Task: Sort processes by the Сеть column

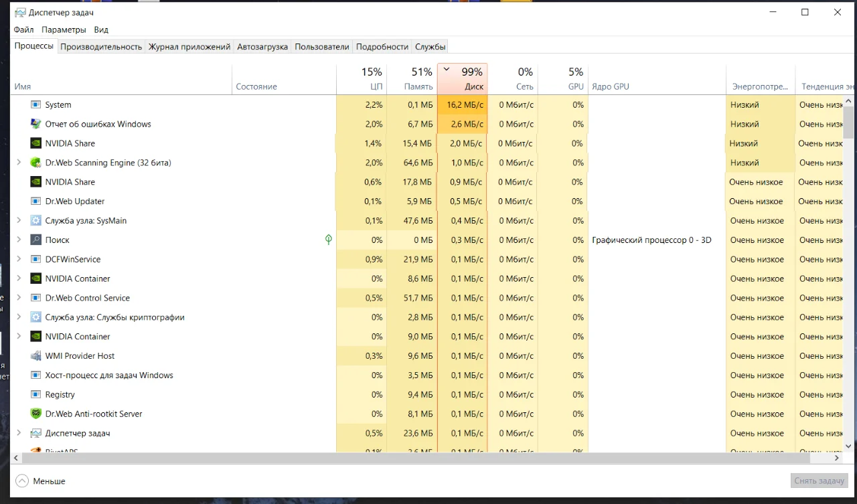Action: coord(513,79)
